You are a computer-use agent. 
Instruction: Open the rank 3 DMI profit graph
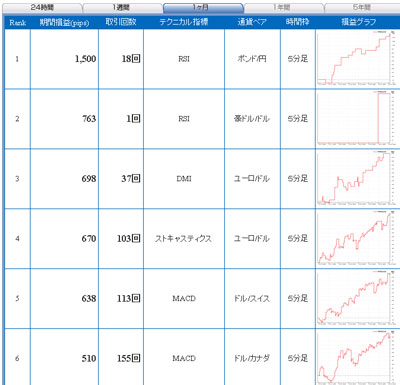pos(357,179)
